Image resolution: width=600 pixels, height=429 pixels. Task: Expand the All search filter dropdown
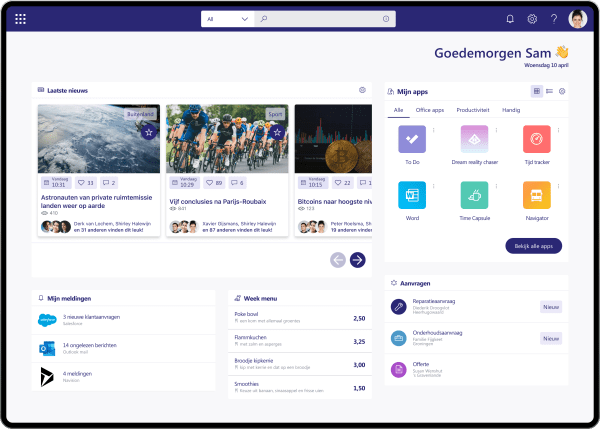(225, 19)
